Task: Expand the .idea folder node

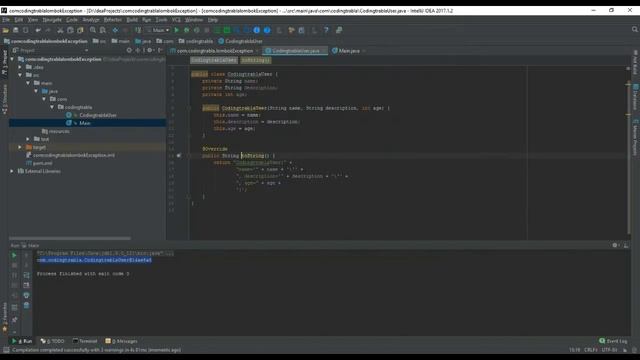Action: (x=20, y=67)
